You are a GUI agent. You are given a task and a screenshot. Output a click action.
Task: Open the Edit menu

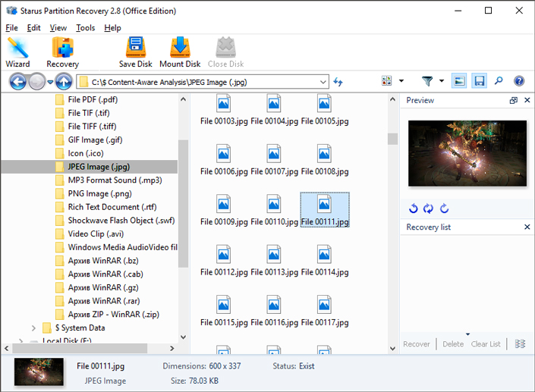pyautogui.click(x=33, y=27)
